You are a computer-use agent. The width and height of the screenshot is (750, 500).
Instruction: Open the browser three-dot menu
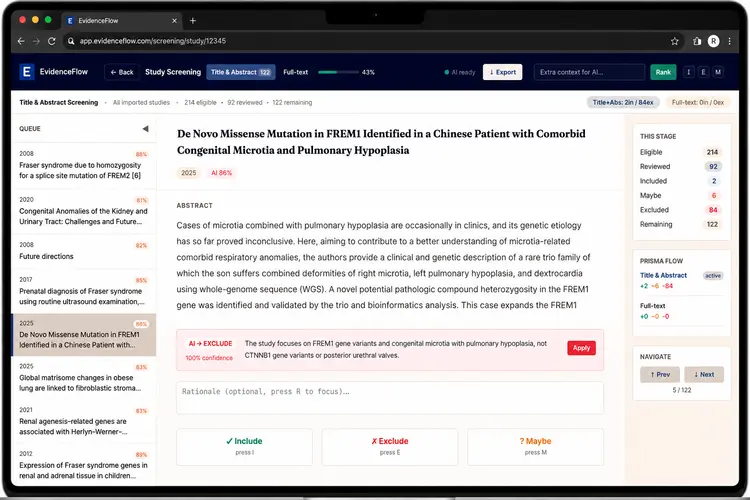(729, 41)
